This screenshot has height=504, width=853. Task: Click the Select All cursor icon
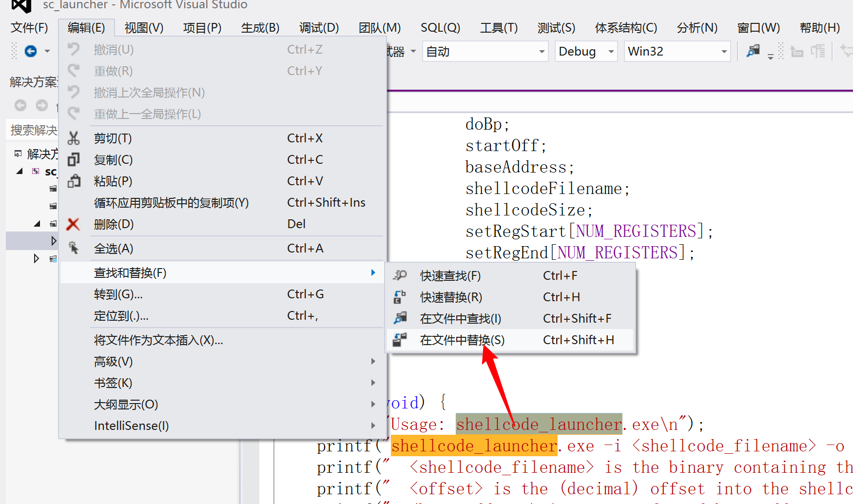pos(74,248)
